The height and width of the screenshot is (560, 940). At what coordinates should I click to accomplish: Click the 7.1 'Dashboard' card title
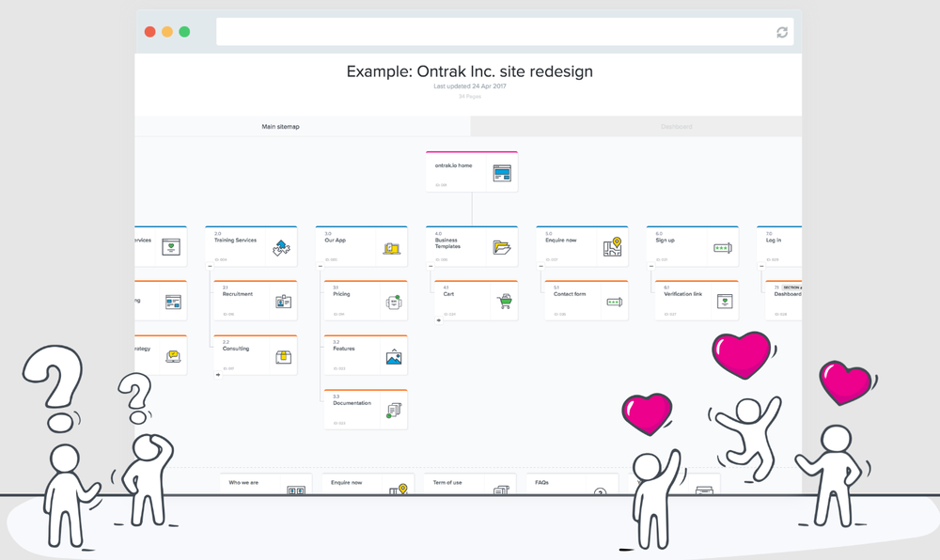pyautogui.click(x=787, y=294)
